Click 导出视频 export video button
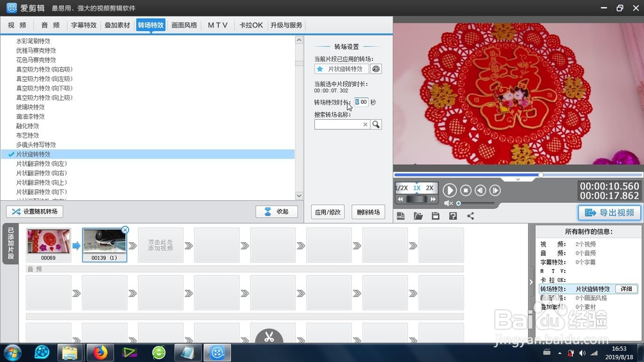This screenshot has width=644, height=362. coord(609,213)
